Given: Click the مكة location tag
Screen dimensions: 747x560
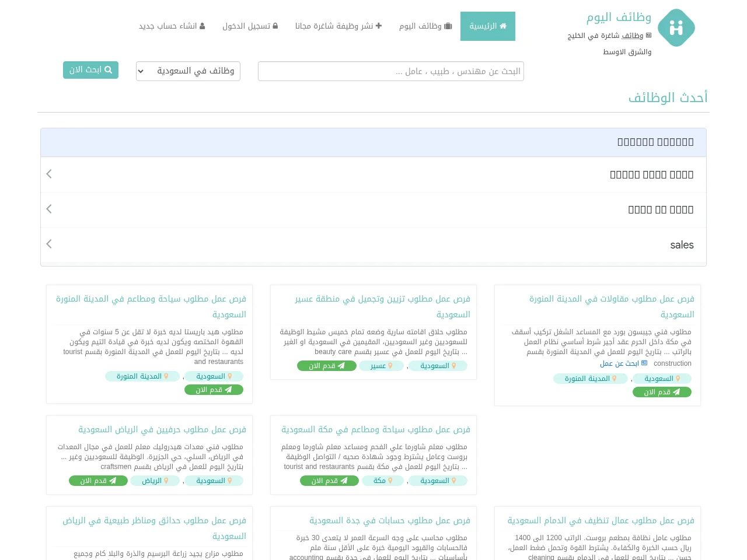Looking at the screenshot, I should 383,481.
